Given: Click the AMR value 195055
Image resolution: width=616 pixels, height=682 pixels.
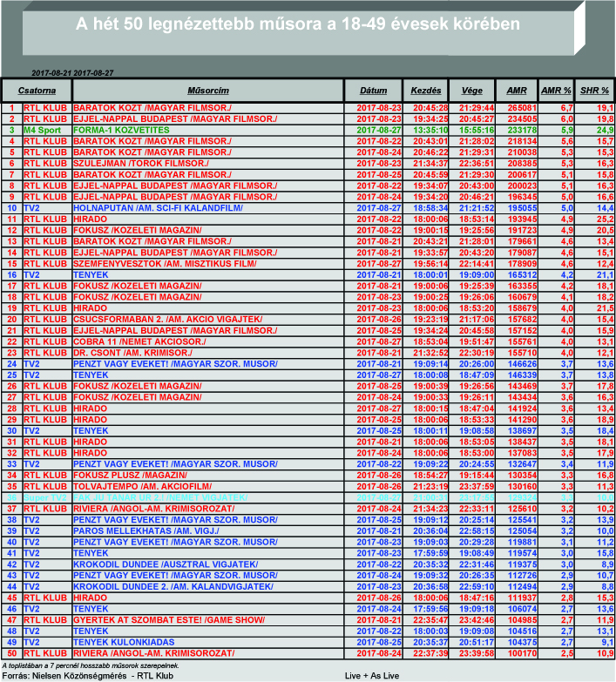Looking at the screenshot, I should [522, 208].
